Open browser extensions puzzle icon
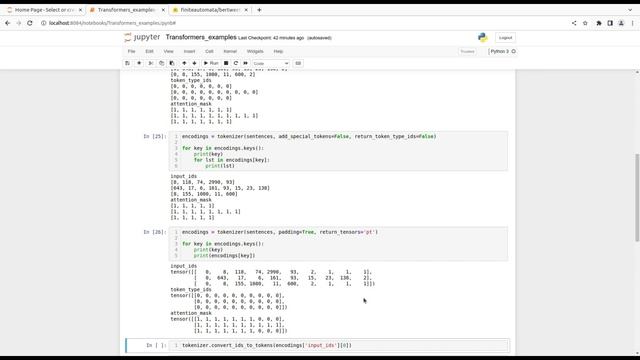 pos(599,23)
